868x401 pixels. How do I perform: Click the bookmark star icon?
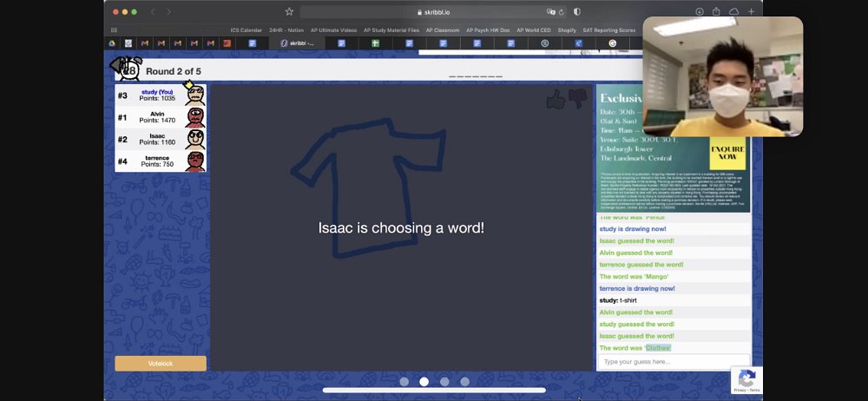pos(289,11)
